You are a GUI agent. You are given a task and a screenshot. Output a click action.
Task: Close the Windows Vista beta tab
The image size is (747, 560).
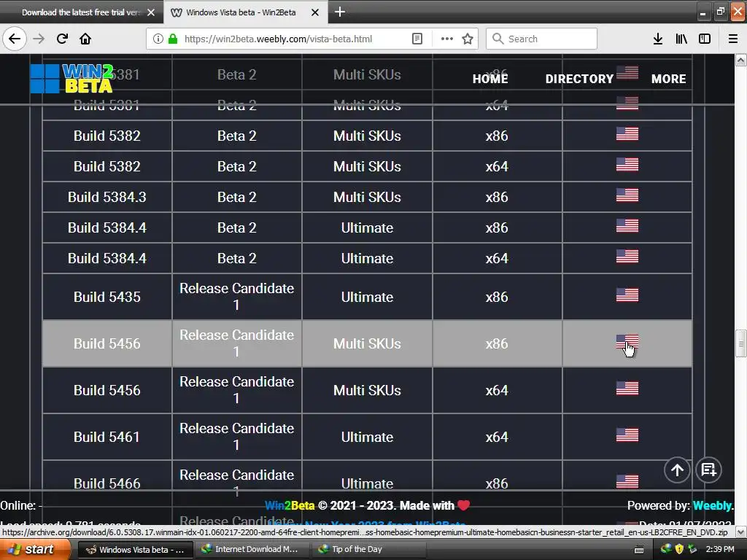(x=315, y=12)
